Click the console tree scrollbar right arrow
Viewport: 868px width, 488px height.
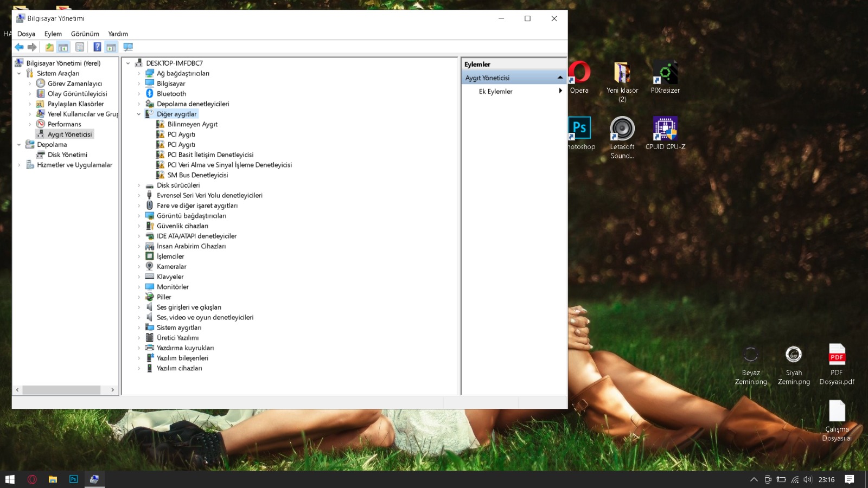coord(113,390)
